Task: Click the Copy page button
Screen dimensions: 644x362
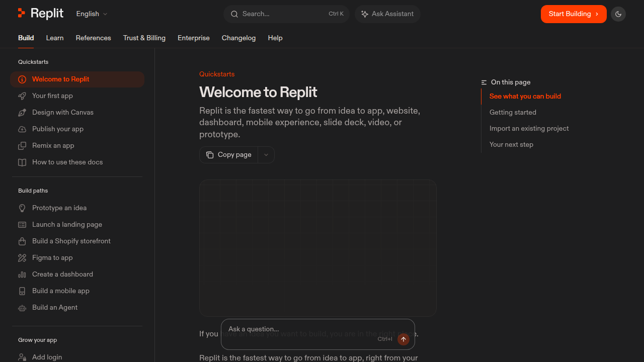Action: [x=229, y=155]
